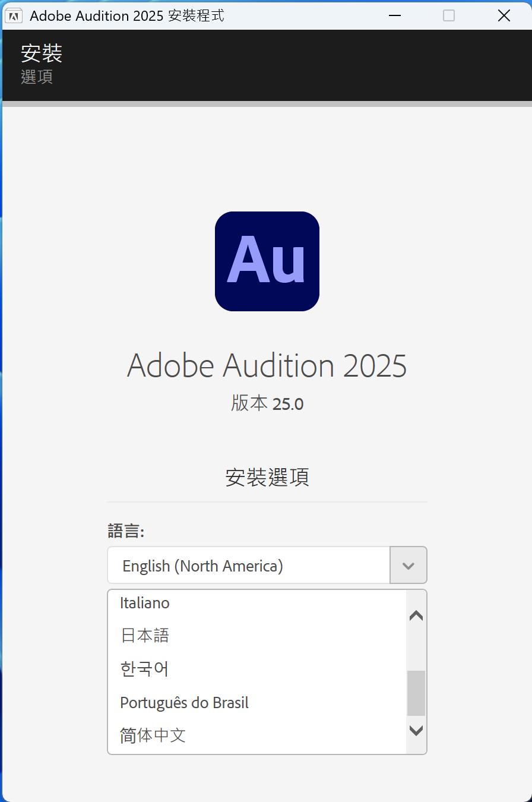Click the 語言 label above the dropdown
The width and height of the screenshot is (532, 802).
point(126,531)
